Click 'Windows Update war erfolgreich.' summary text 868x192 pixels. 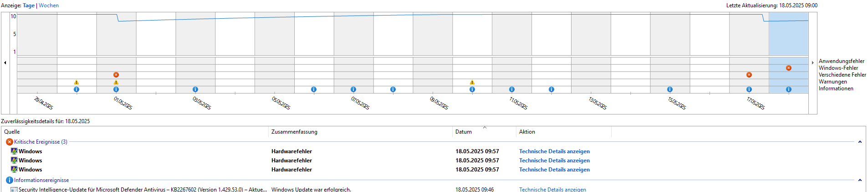311,189
